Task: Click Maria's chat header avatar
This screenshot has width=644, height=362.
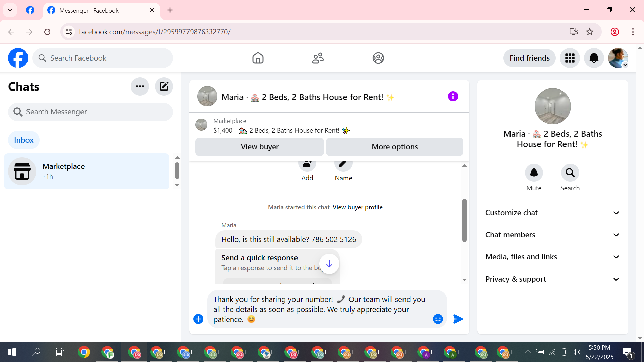Action: tap(207, 96)
